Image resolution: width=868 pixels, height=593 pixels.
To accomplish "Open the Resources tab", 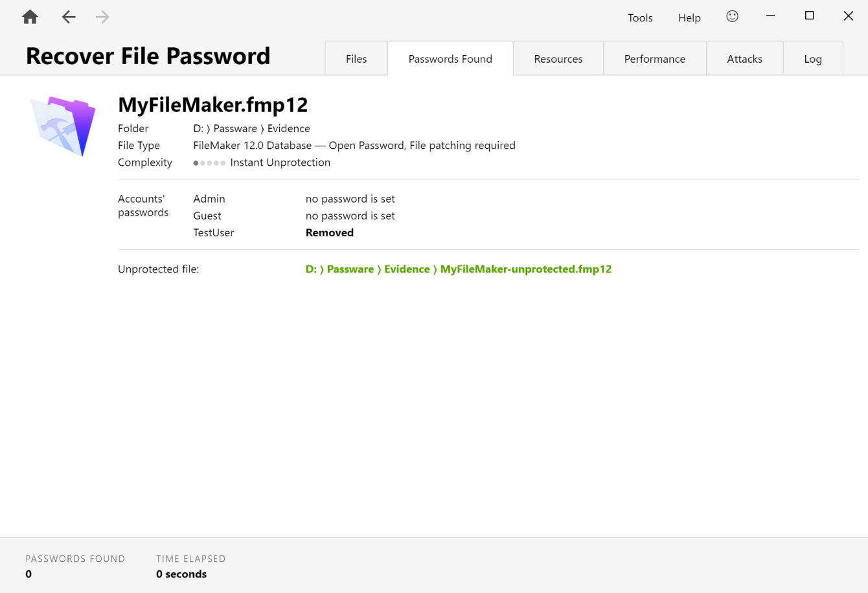I will [558, 59].
